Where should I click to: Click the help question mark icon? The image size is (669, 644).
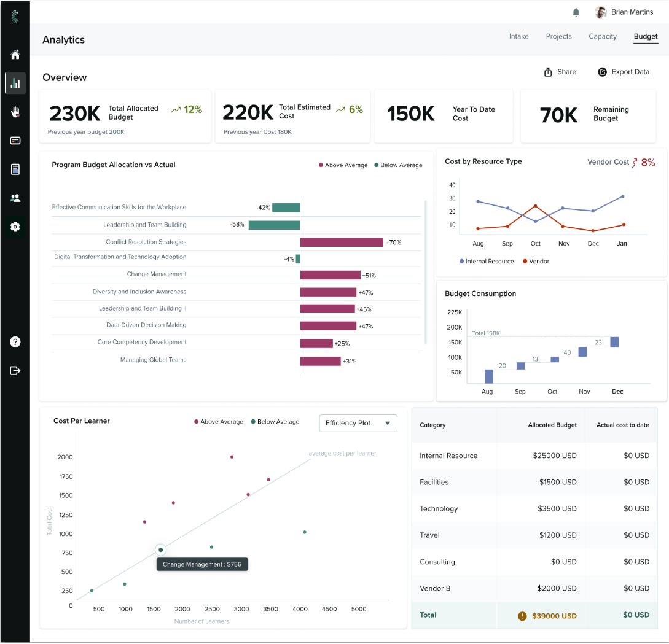pos(15,342)
